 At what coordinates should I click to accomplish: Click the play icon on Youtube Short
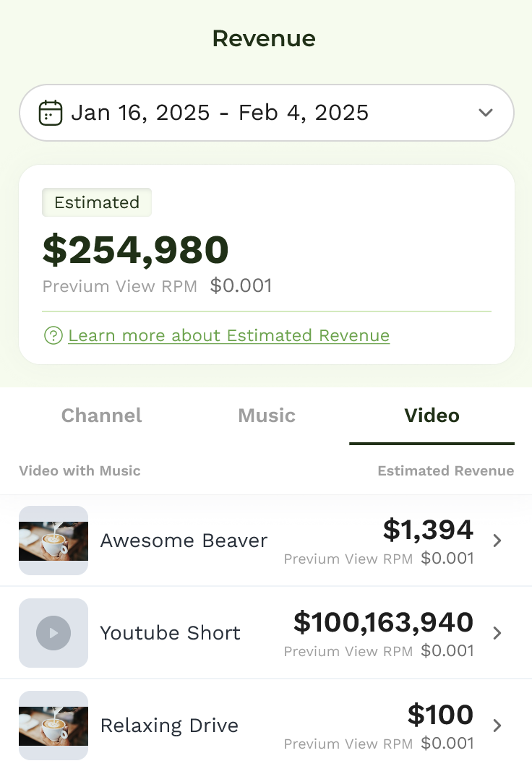(53, 633)
